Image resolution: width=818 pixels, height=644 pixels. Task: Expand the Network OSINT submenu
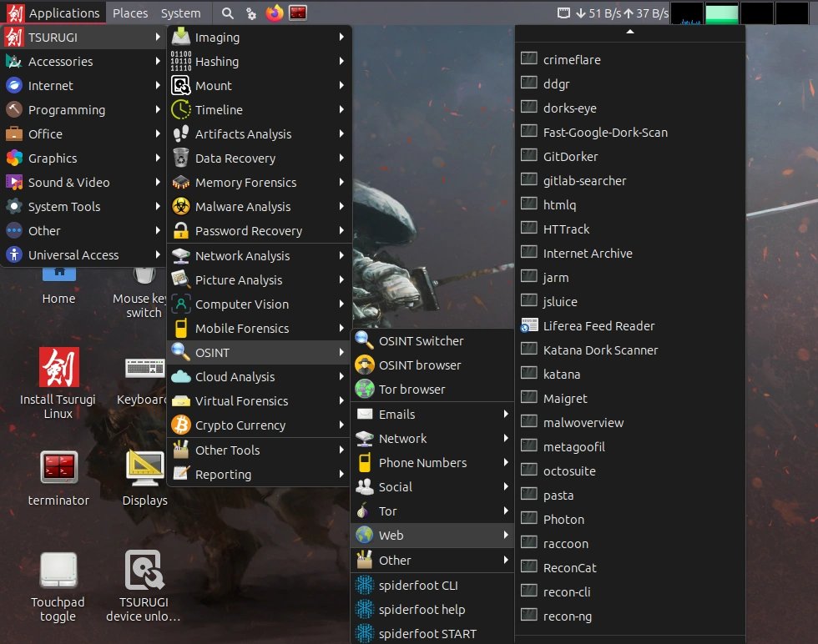432,438
